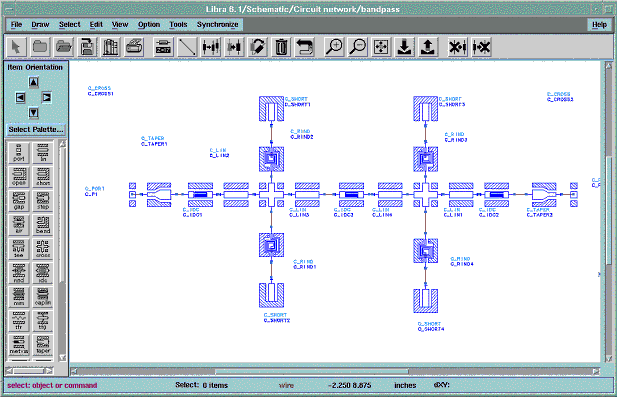Select the pointer arrow tool
This screenshot has height=397, width=617.
pos(16,47)
